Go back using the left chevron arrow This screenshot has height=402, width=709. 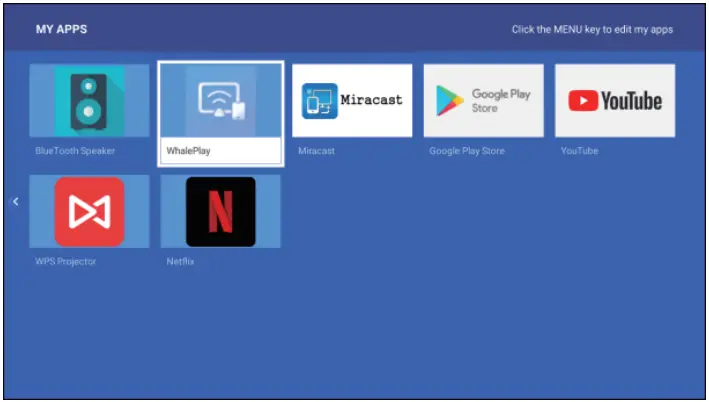(x=16, y=201)
